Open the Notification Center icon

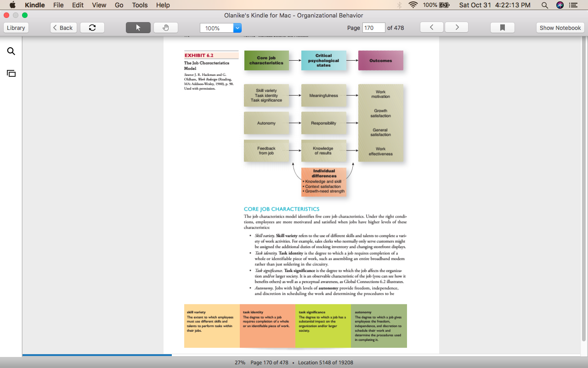pyautogui.click(x=573, y=5)
